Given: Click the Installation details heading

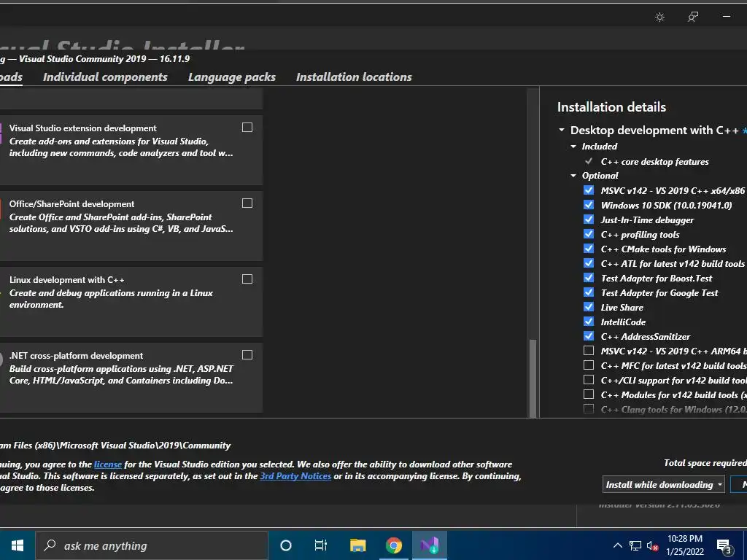Looking at the screenshot, I should click(x=612, y=107).
